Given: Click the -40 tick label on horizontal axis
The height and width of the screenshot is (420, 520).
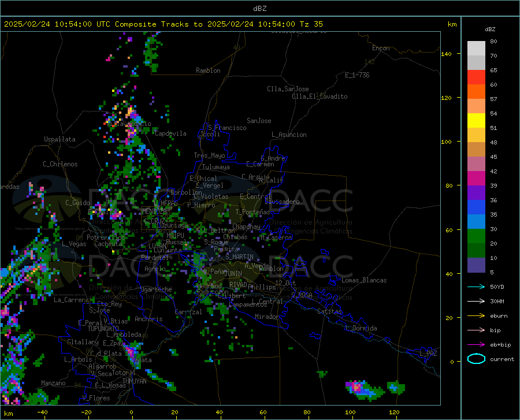Looking at the screenshot, I should pos(42,412).
